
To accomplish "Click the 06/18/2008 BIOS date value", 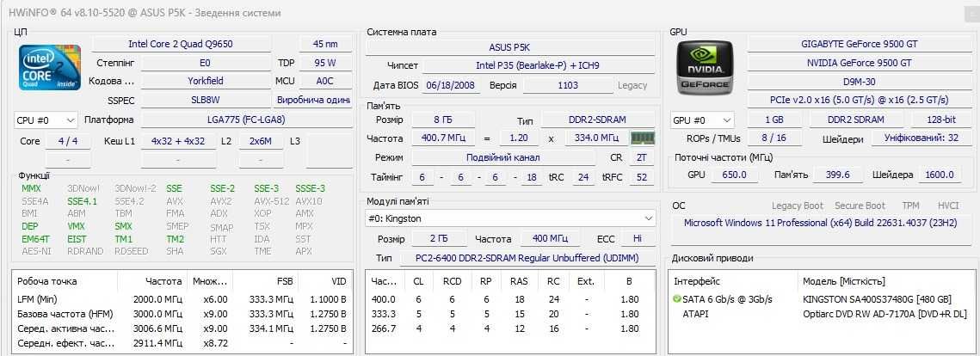I will pyautogui.click(x=452, y=86).
